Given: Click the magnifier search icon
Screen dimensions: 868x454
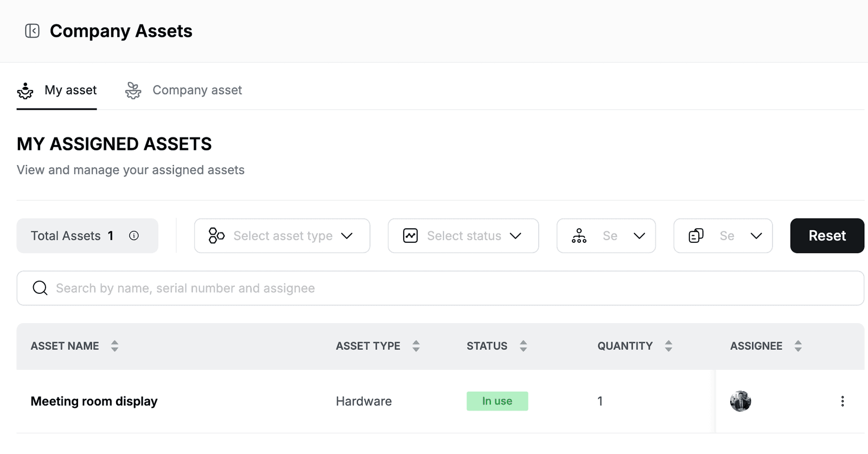Looking at the screenshot, I should 40,288.
